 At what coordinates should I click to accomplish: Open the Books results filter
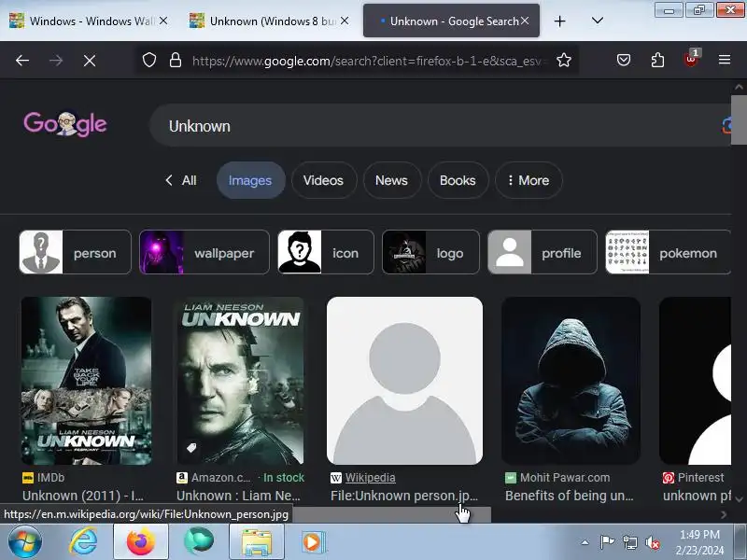(x=458, y=180)
